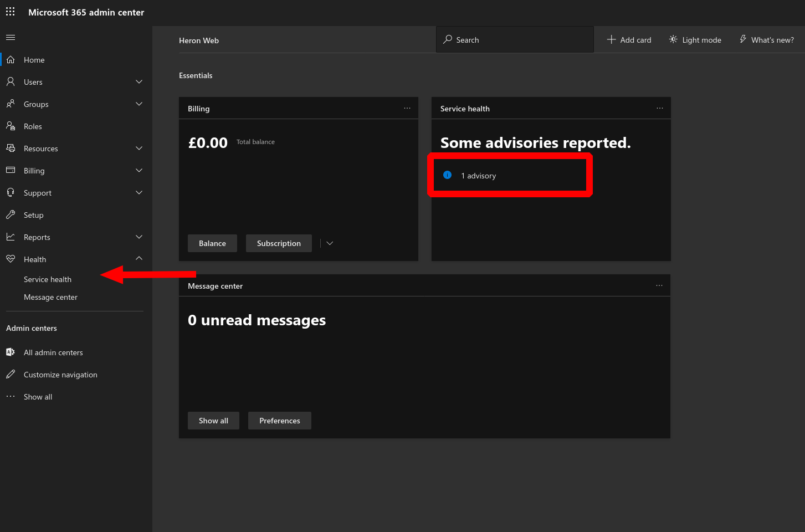Click the 1 advisory link
805x532 pixels.
479,176
